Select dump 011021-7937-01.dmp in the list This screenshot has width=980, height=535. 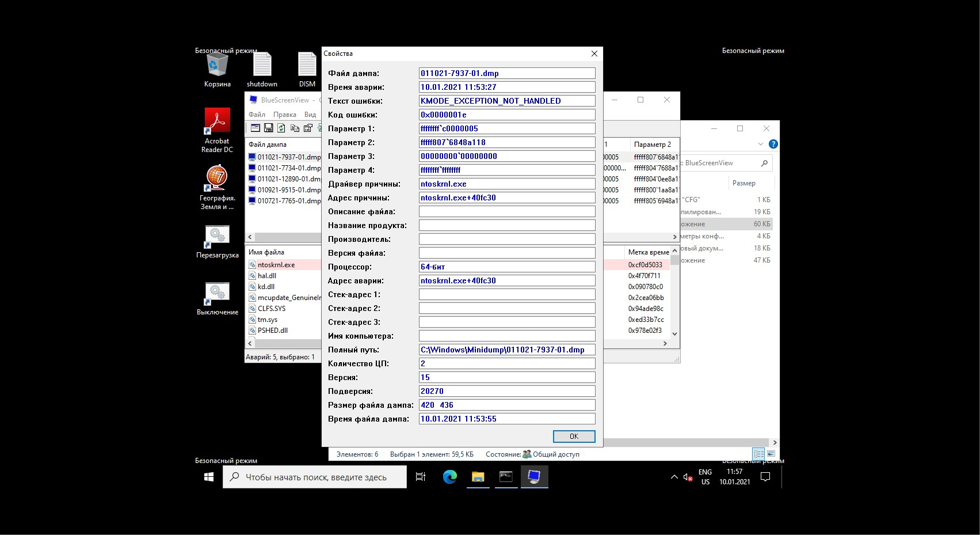click(x=284, y=157)
